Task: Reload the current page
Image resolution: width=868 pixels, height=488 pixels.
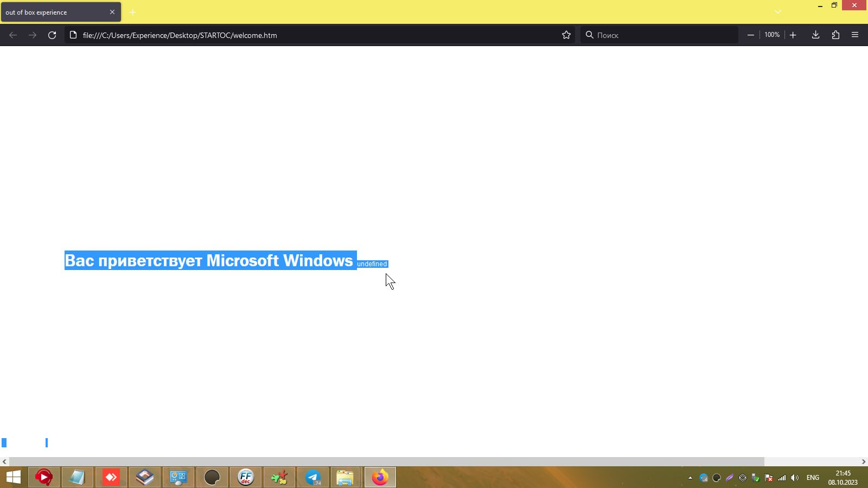Action: click(52, 35)
